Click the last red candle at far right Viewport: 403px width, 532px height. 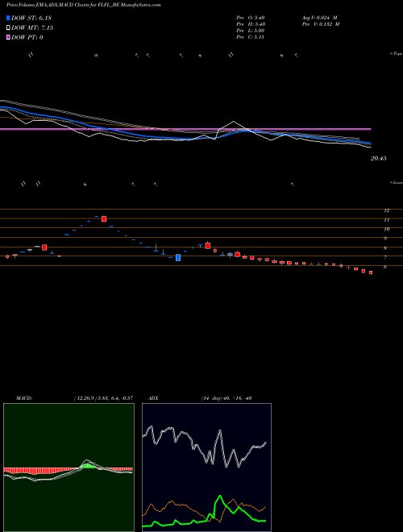coord(371,272)
